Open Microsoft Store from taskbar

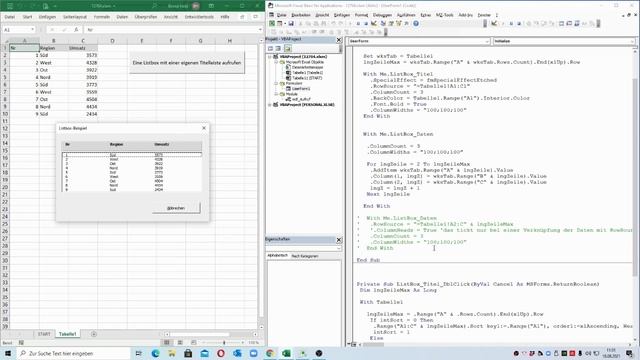point(188,353)
